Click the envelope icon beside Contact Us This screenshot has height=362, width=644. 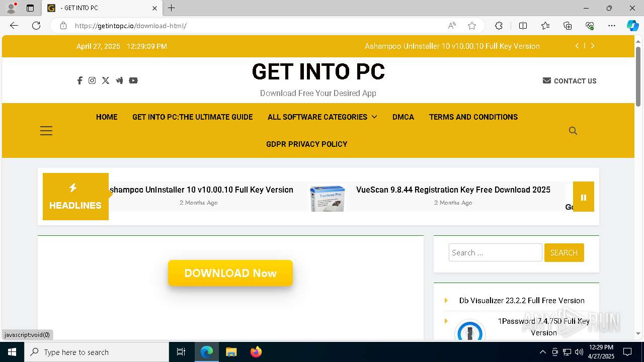tap(547, 80)
